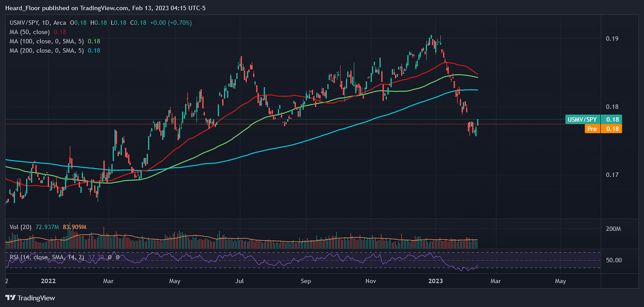Select the MA (200, close, 0, SMA, 5) label

pyautogui.click(x=47, y=51)
